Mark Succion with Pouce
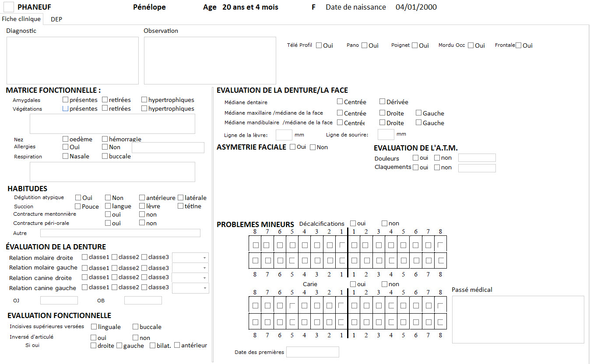This screenshot has width=590, height=364. click(x=78, y=206)
